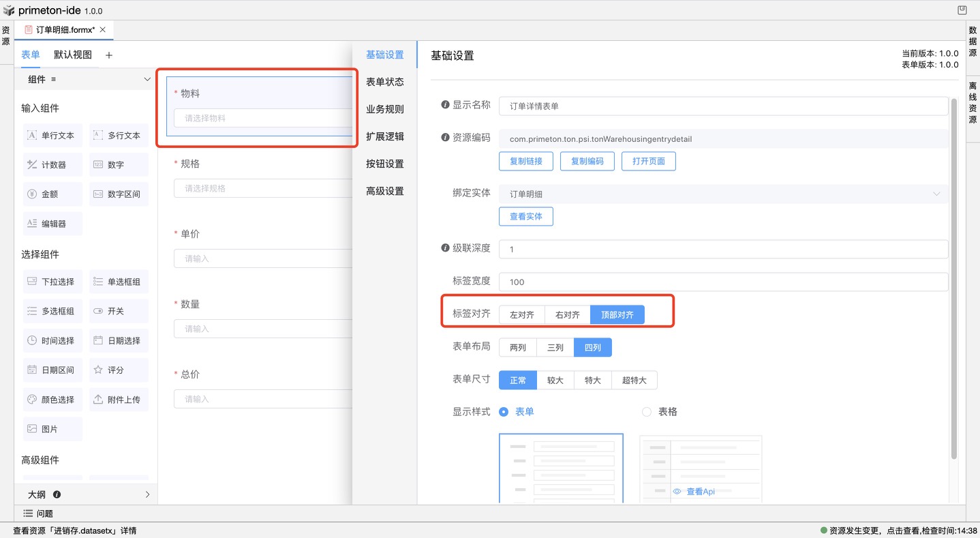Click the 标签宽度 input field

722,282
